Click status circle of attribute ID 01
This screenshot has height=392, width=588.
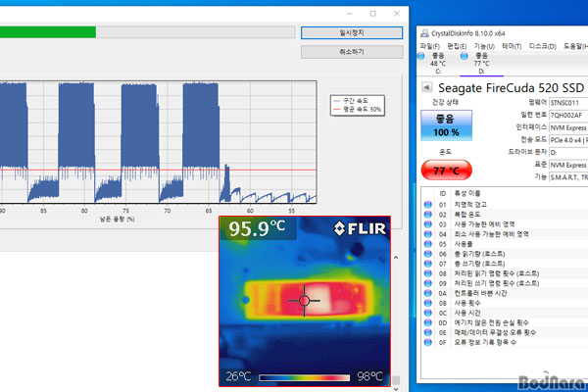(428, 205)
